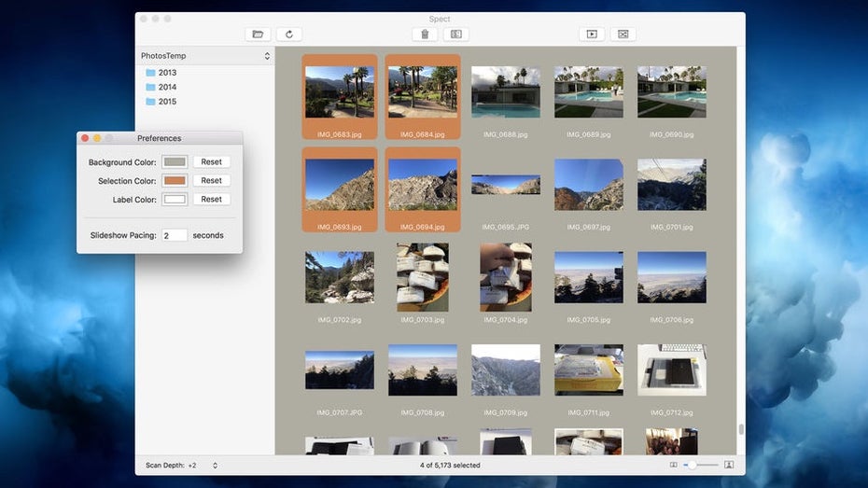Select the 2015 folder in sidebar
Viewport: 868px width, 488px height.
click(166, 102)
